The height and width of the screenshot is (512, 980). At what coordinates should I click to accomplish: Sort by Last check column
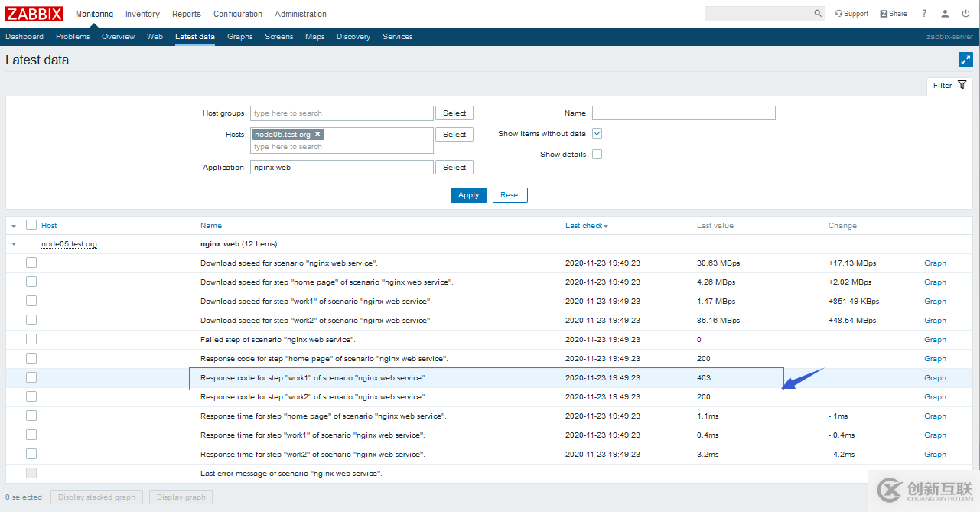[587, 226]
